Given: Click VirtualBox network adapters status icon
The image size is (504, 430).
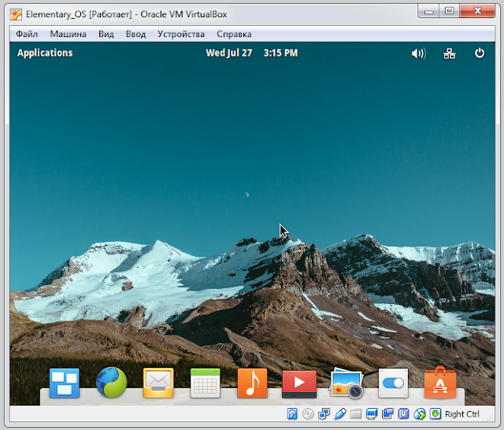Looking at the screenshot, I should (x=324, y=414).
